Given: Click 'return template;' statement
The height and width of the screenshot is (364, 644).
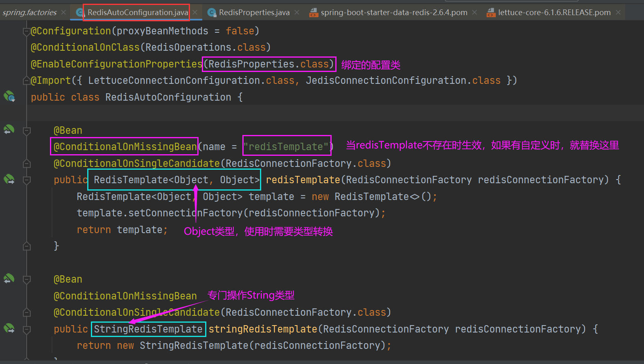Looking at the screenshot, I should pos(122,230).
